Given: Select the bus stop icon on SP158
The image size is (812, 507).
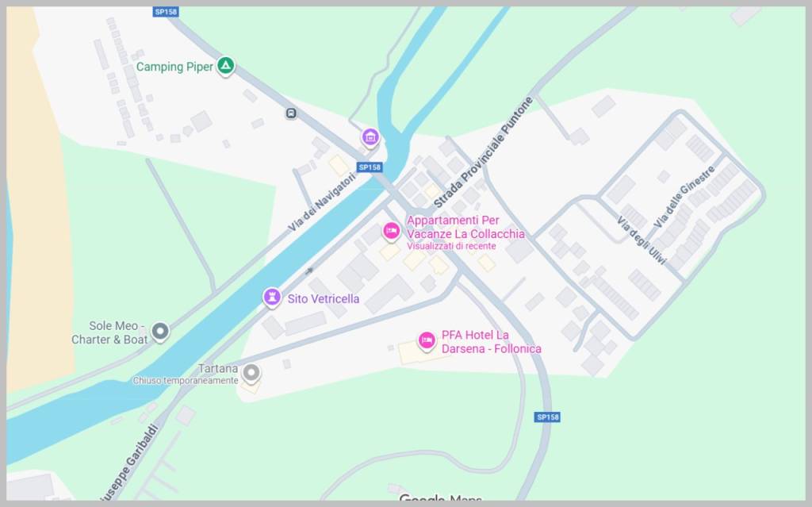Looking at the screenshot, I should tap(291, 113).
